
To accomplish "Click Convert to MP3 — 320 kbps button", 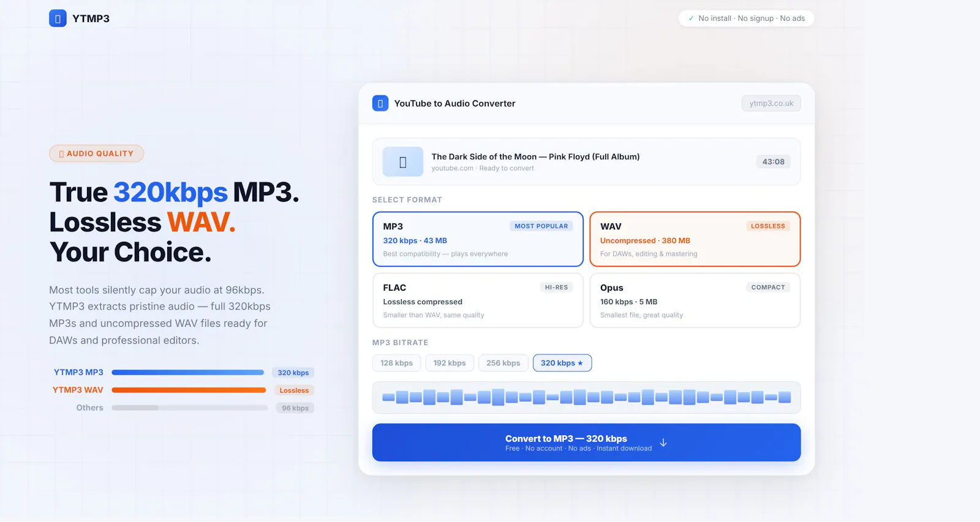I will [586, 442].
